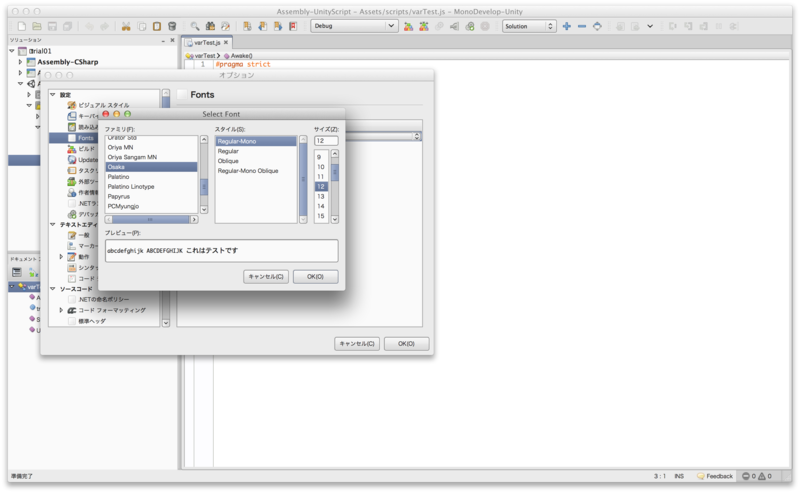Collapse the 設定 section in options tree
The width and height of the screenshot is (800, 493).
click(x=53, y=94)
